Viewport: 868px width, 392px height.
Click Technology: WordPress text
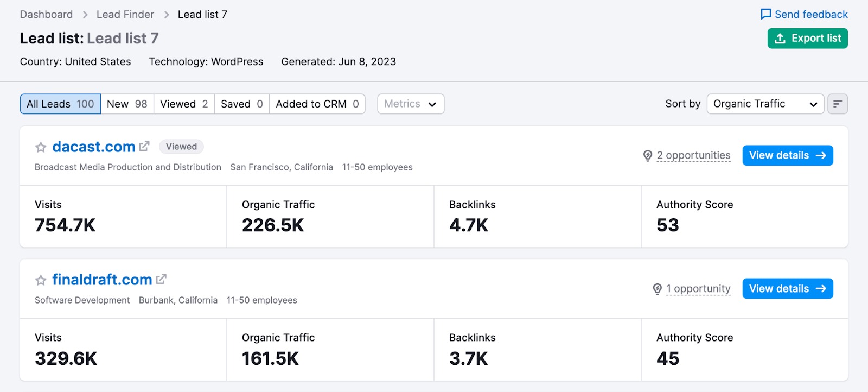tap(206, 62)
